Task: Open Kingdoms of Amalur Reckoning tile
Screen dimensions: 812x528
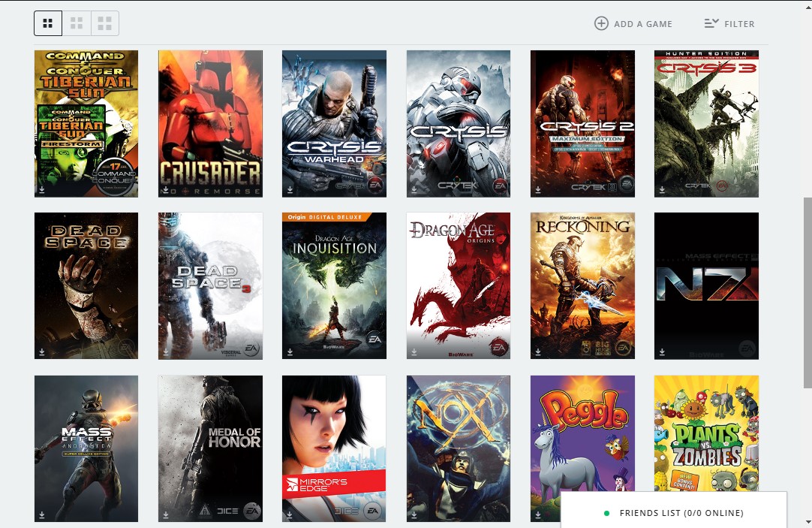Action: [x=582, y=285]
